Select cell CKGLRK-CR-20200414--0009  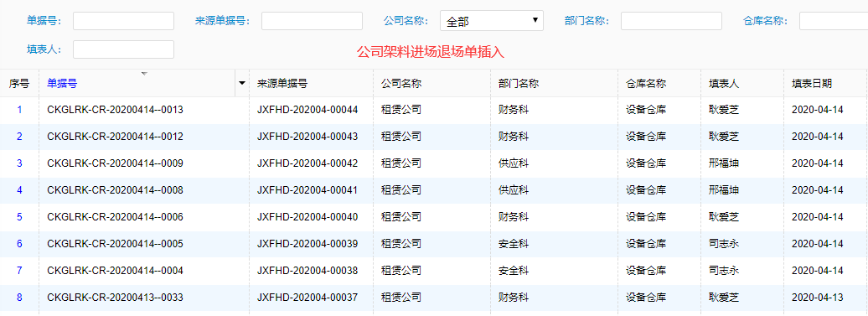(115, 163)
